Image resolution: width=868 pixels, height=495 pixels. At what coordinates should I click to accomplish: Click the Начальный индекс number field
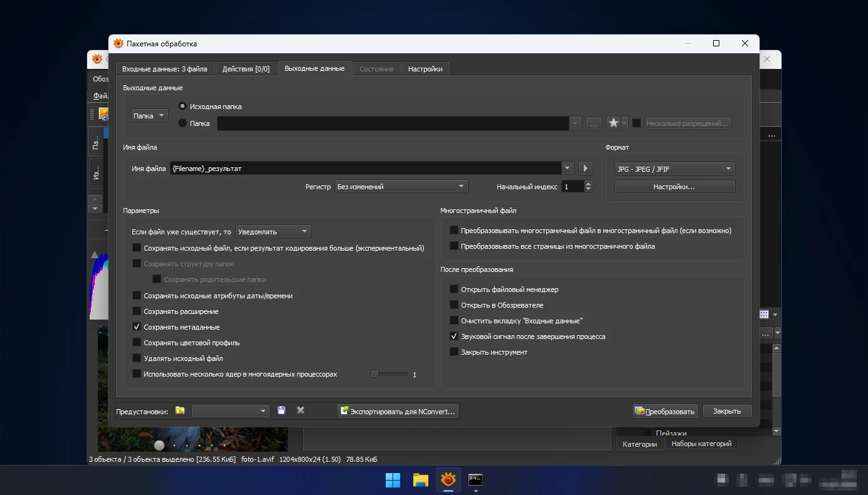point(573,187)
